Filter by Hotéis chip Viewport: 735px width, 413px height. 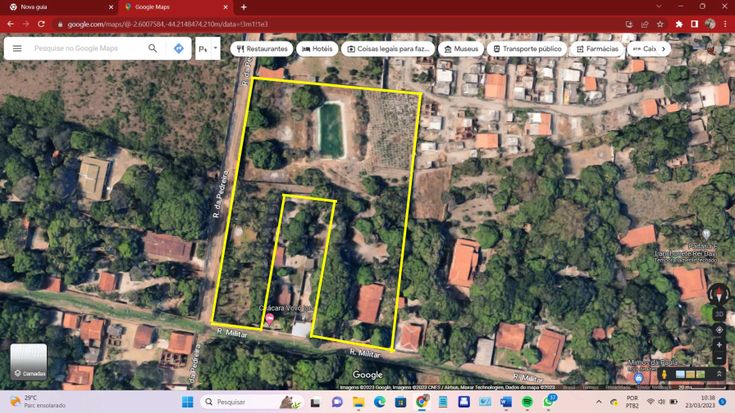(x=317, y=49)
